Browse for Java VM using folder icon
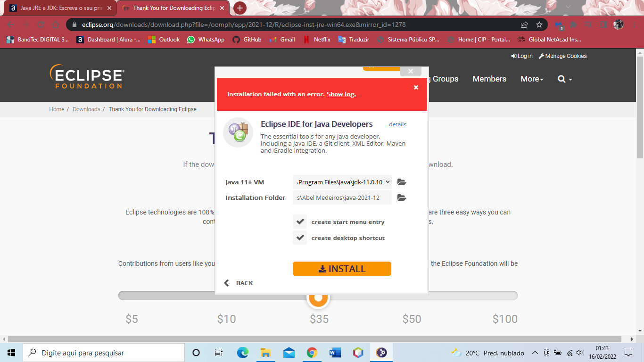Viewport: 644px width, 362px height. [x=402, y=182]
